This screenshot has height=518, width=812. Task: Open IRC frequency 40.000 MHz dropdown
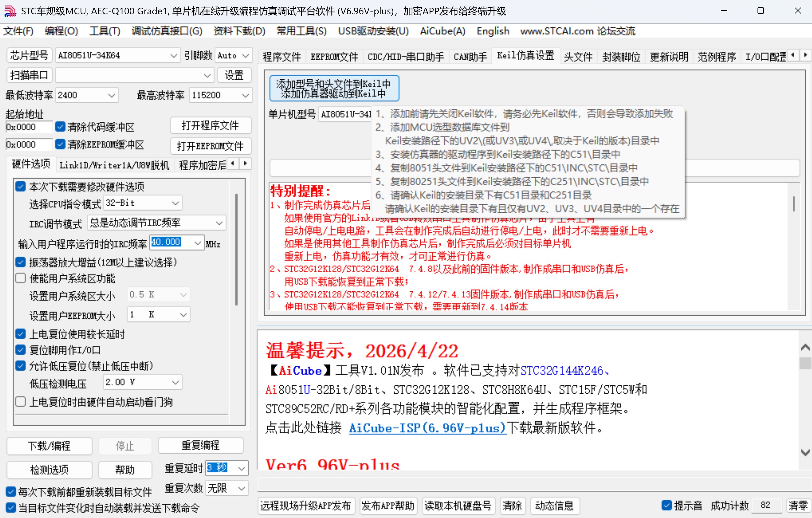point(177,243)
